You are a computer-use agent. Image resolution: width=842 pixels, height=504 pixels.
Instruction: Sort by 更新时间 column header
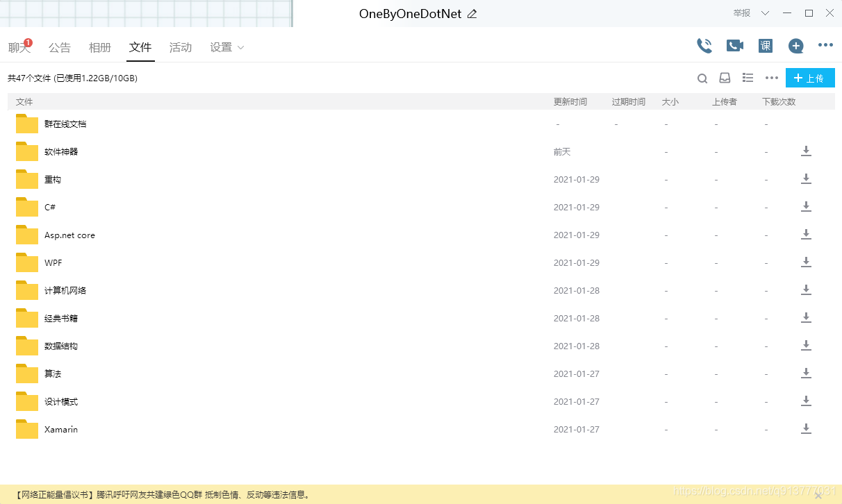pos(570,101)
